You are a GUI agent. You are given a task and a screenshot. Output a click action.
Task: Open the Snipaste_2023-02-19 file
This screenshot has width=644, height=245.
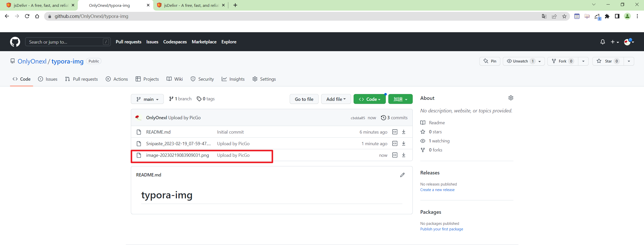(x=178, y=144)
